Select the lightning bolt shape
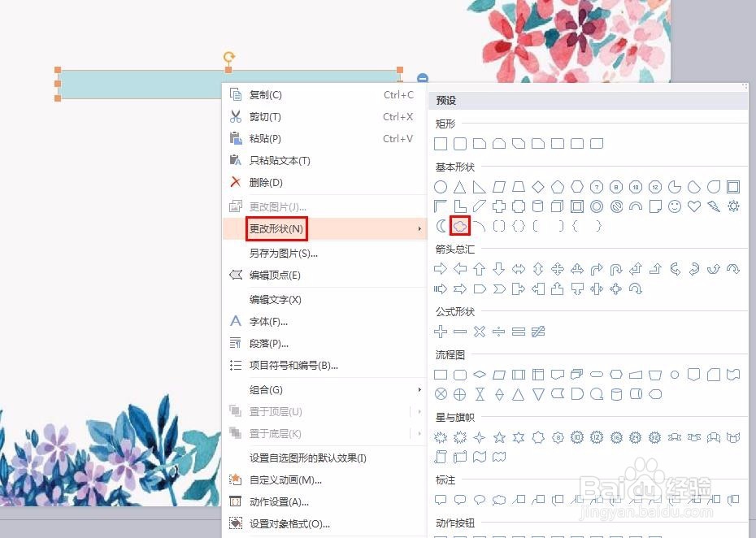Viewport: 756px width, 538px height. [x=714, y=206]
